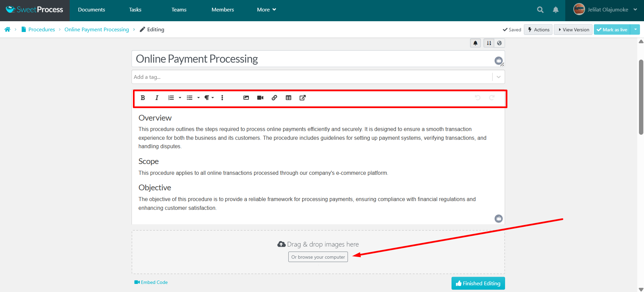Click the sort order arrows button
Screen dimensions: 644x292
[489, 43]
